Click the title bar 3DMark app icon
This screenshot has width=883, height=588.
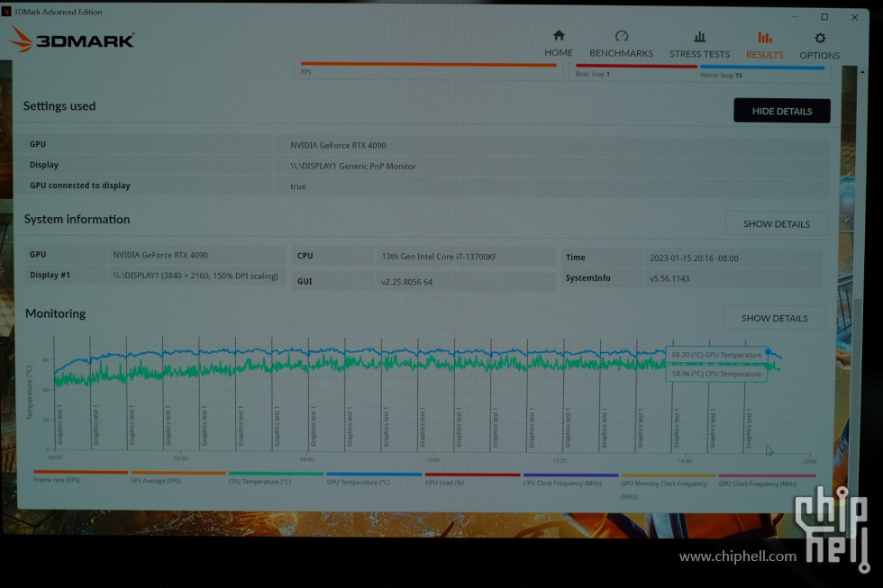(x=6, y=11)
